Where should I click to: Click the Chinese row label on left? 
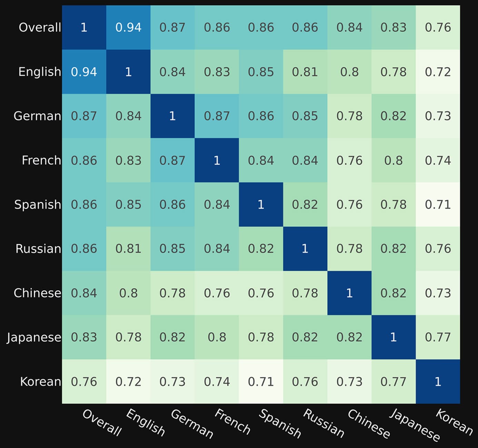tap(37, 293)
